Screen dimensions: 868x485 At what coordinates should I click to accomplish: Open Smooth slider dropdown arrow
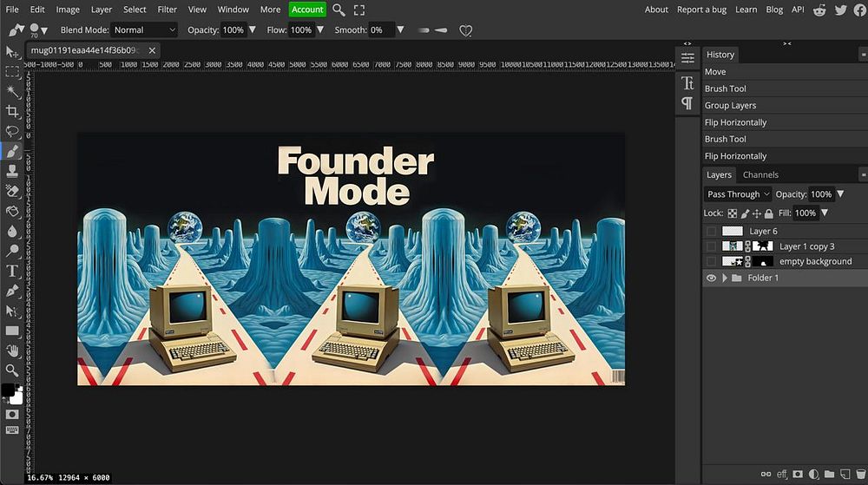pos(400,29)
